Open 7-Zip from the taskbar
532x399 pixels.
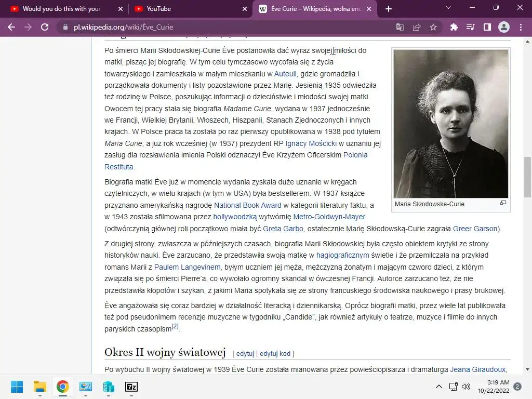click(x=131, y=387)
